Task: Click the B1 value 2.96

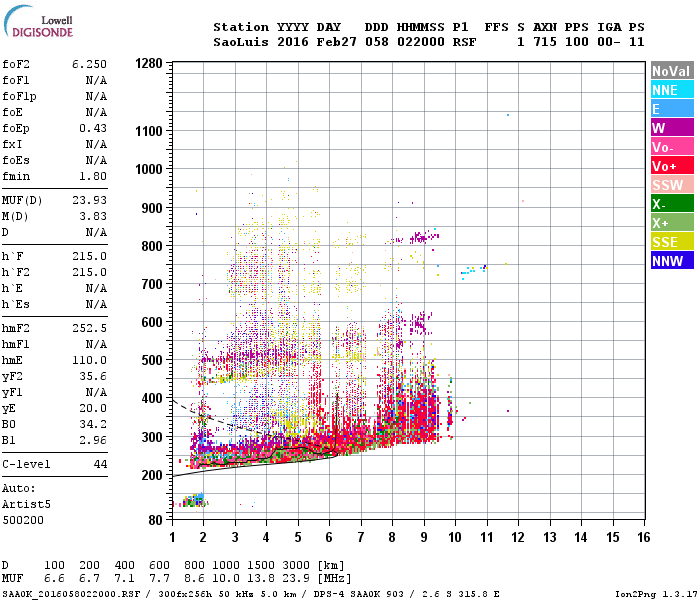Action: coord(93,440)
